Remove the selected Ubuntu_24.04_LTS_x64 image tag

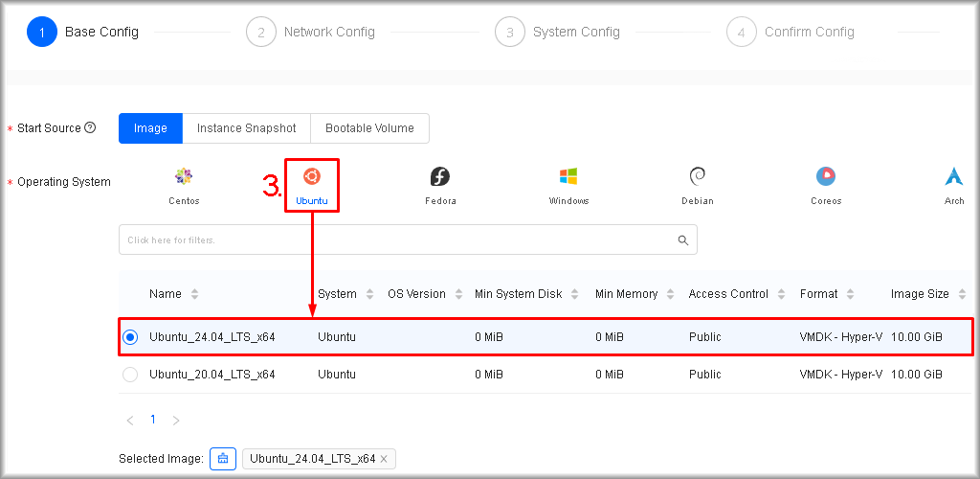click(384, 460)
